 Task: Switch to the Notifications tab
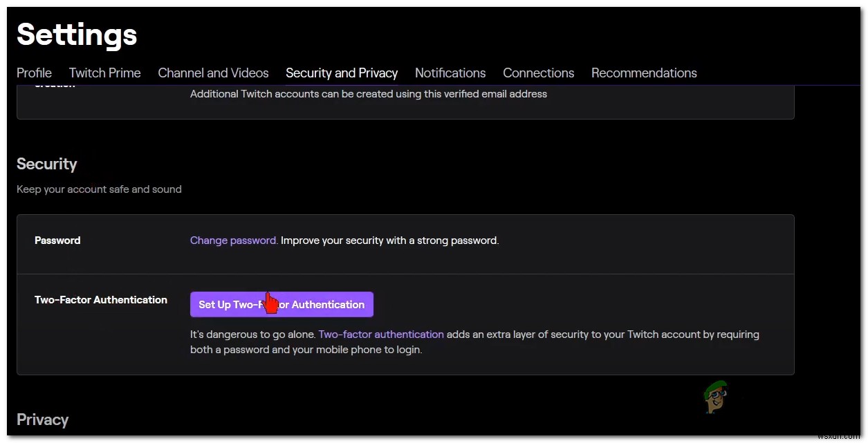(x=450, y=73)
